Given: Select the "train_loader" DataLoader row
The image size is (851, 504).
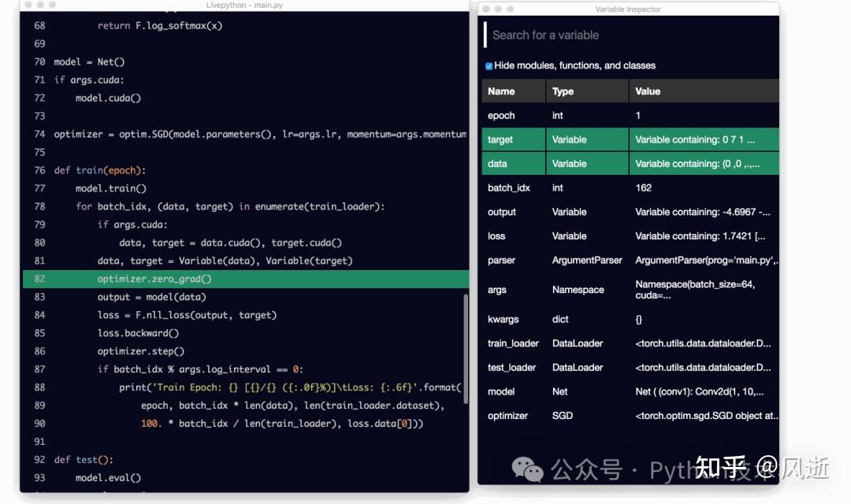Looking at the screenshot, I should pyautogui.click(x=513, y=343).
